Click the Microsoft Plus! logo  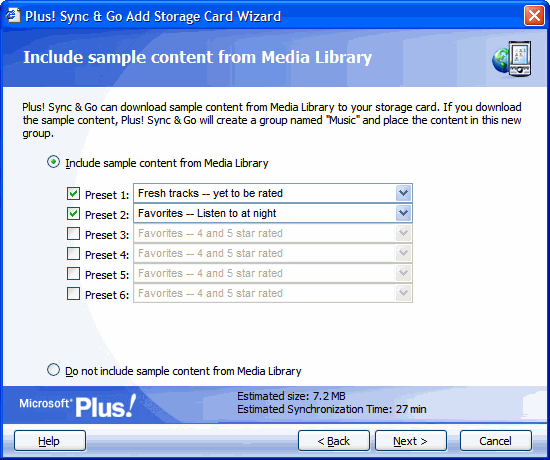point(78,406)
